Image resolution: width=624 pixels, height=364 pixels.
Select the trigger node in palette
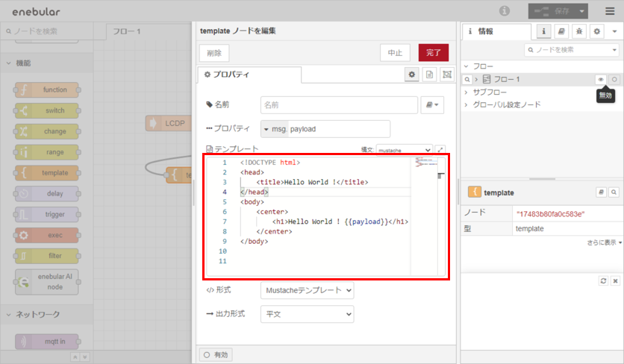(47, 214)
